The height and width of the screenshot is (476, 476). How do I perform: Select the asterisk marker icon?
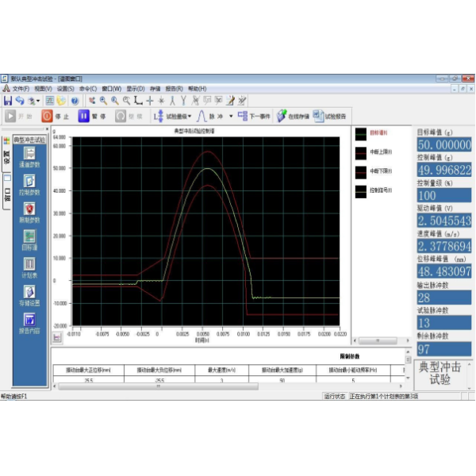click(x=161, y=101)
